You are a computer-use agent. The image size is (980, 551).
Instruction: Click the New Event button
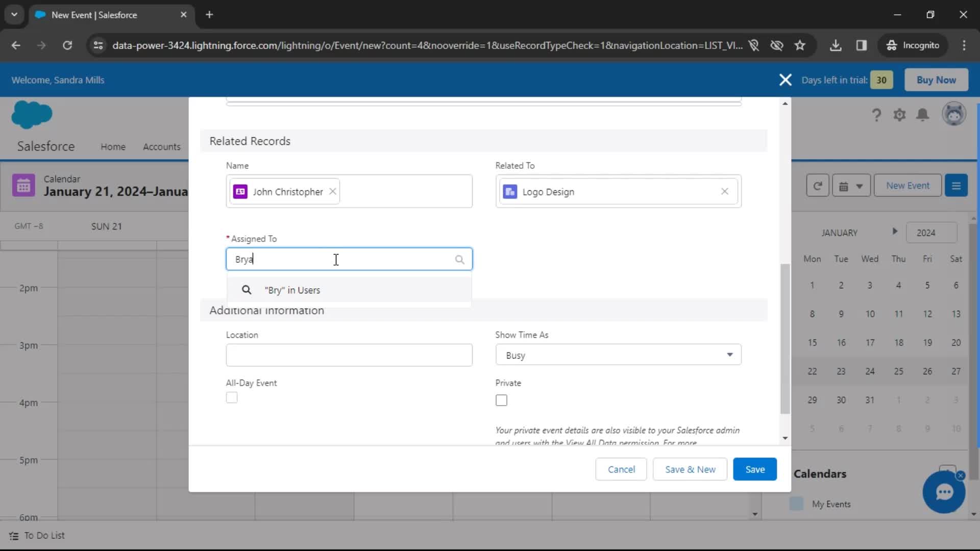coord(908,186)
